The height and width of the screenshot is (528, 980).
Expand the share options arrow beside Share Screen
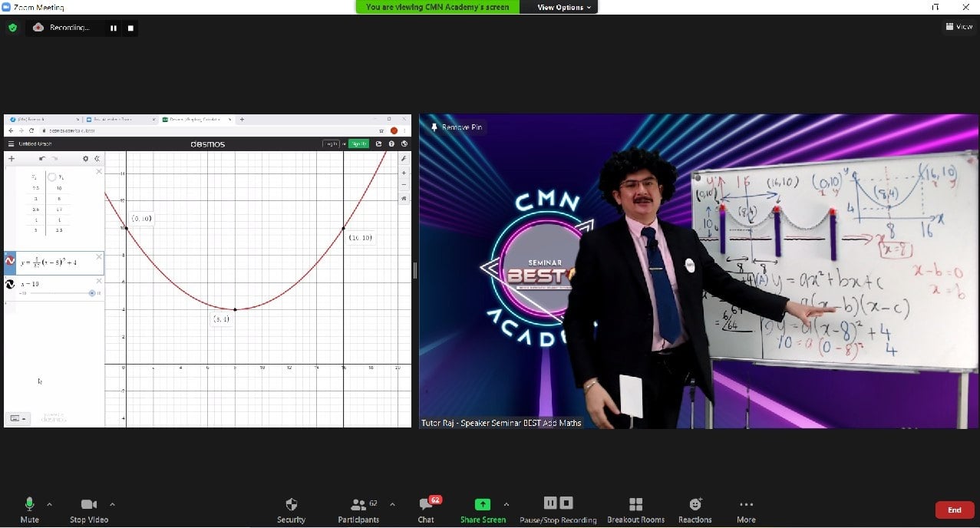506,504
